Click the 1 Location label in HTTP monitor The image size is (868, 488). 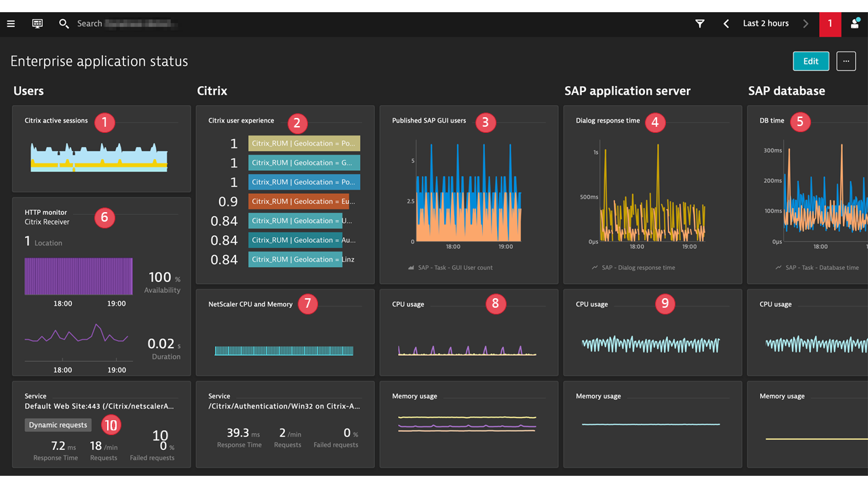pyautogui.click(x=43, y=242)
